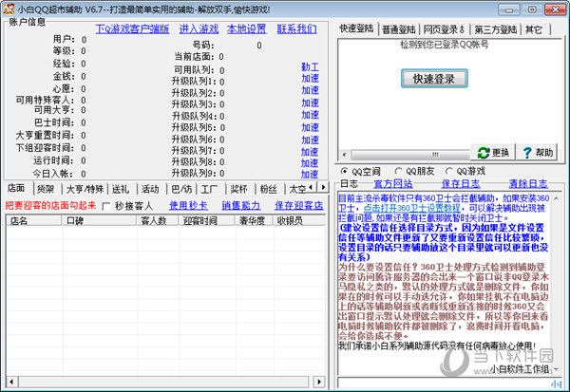Select the 货架 tab

pyautogui.click(x=46, y=189)
